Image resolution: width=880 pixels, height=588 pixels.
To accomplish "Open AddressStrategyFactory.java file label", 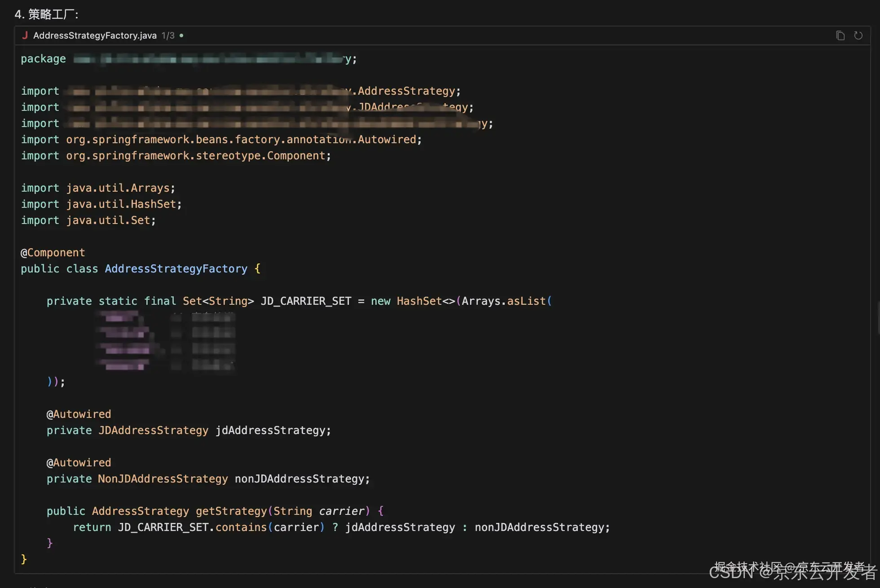I will tap(95, 35).
